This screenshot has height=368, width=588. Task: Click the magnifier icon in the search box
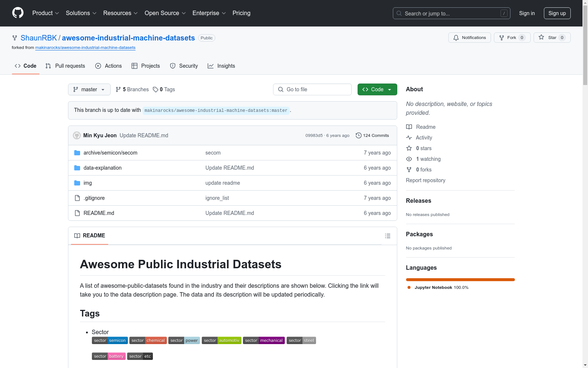click(x=399, y=13)
